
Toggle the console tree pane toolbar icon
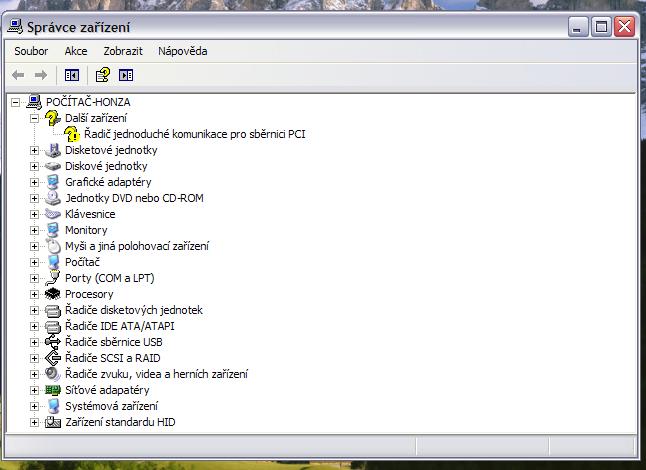coord(72,75)
